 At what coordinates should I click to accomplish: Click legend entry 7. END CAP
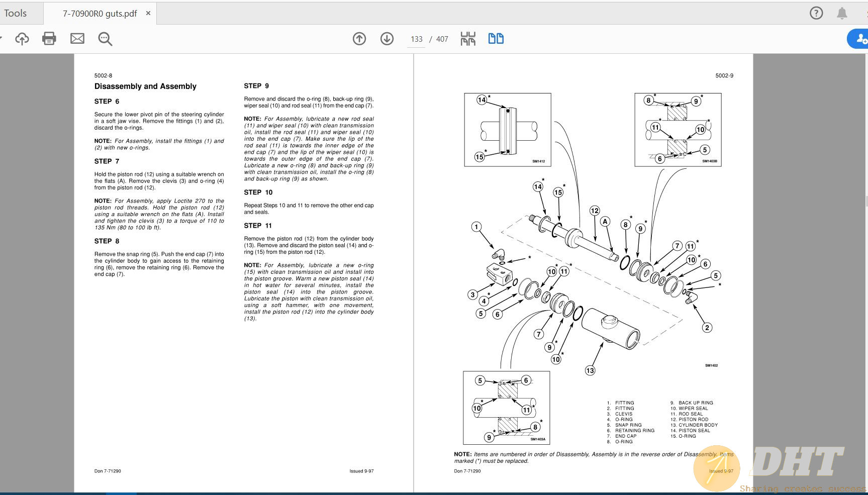pyautogui.click(x=622, y=436)
